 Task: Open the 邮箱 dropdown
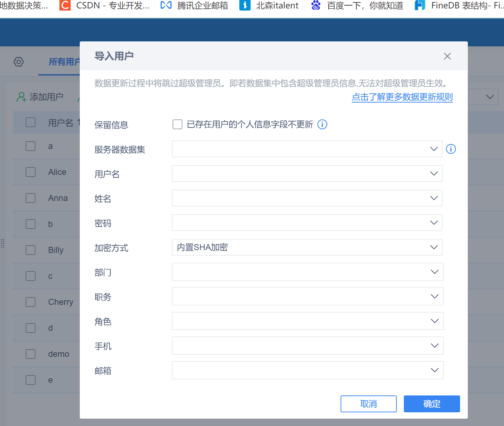(x=308, y=370)
